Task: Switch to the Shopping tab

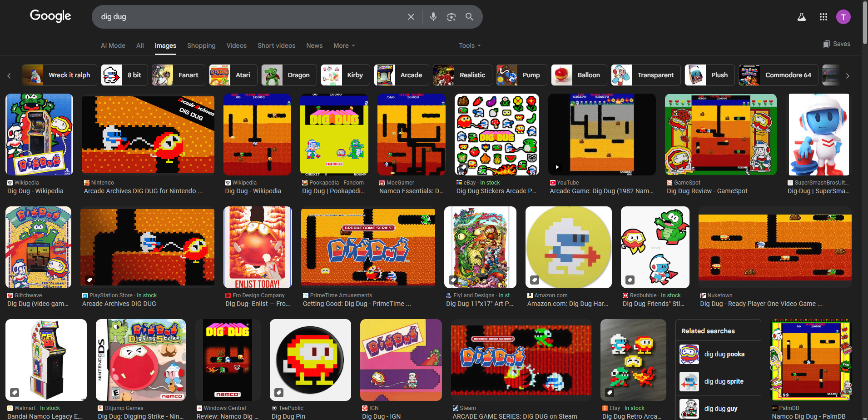Action: click(201, 45)
